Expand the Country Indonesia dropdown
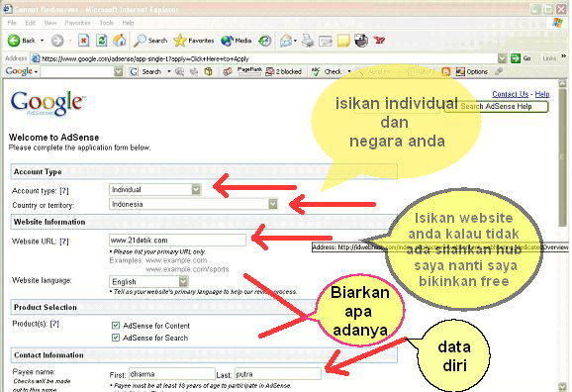This screenshot has height=392, width=572. pyautogui.click(x=273, y=204)
